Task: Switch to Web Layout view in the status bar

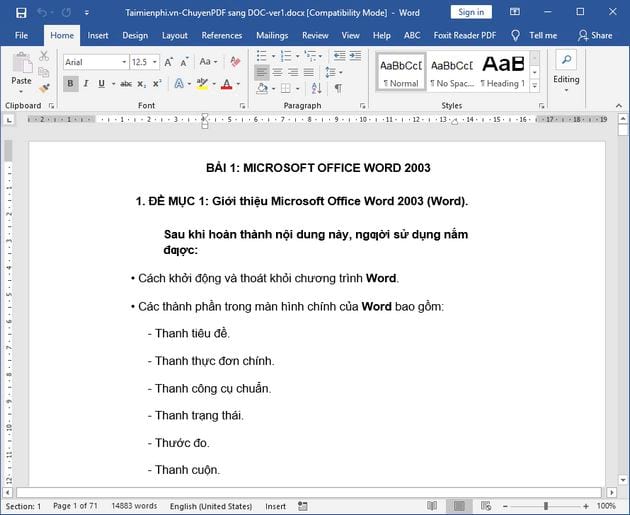Action: coord(486,506)
